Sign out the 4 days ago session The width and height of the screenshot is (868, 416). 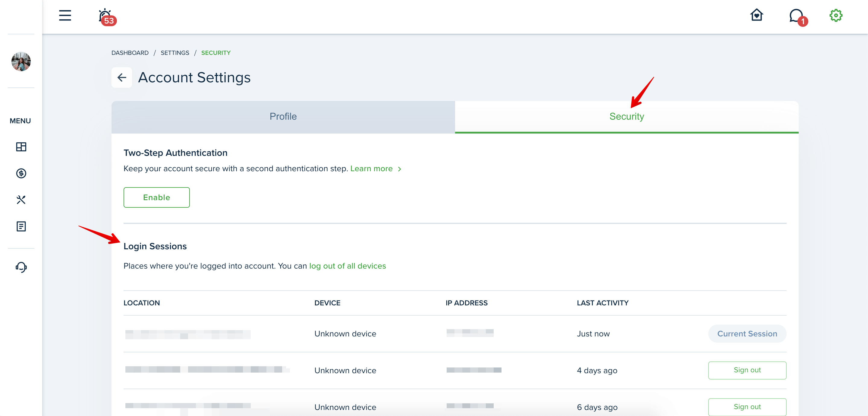[747, 370]
